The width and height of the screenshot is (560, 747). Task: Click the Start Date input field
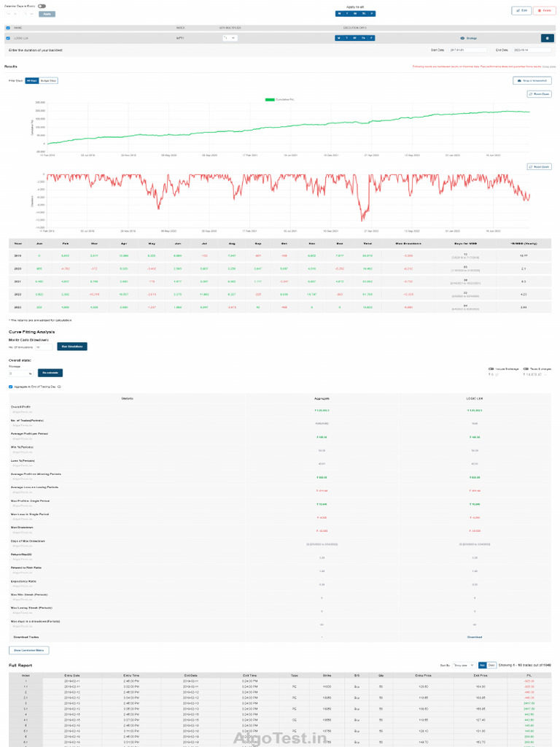[x=468, y=50]
